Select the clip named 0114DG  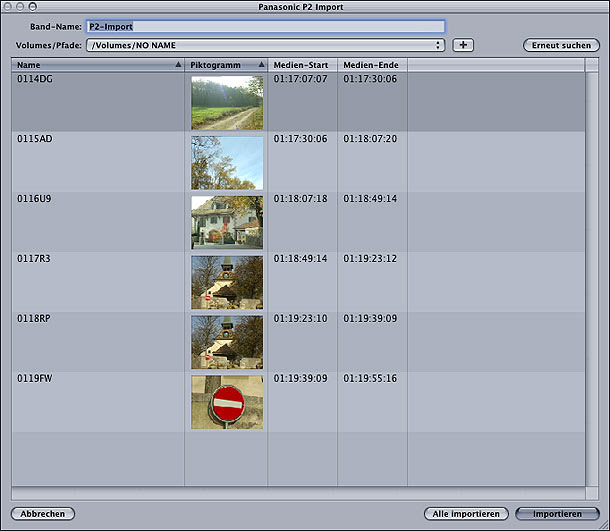[35, 80]
